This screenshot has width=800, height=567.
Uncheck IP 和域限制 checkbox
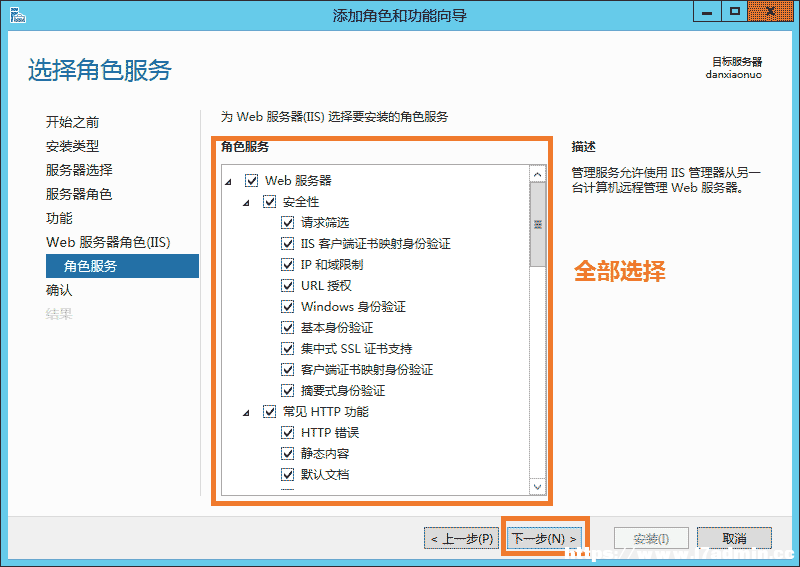(287, 264)
